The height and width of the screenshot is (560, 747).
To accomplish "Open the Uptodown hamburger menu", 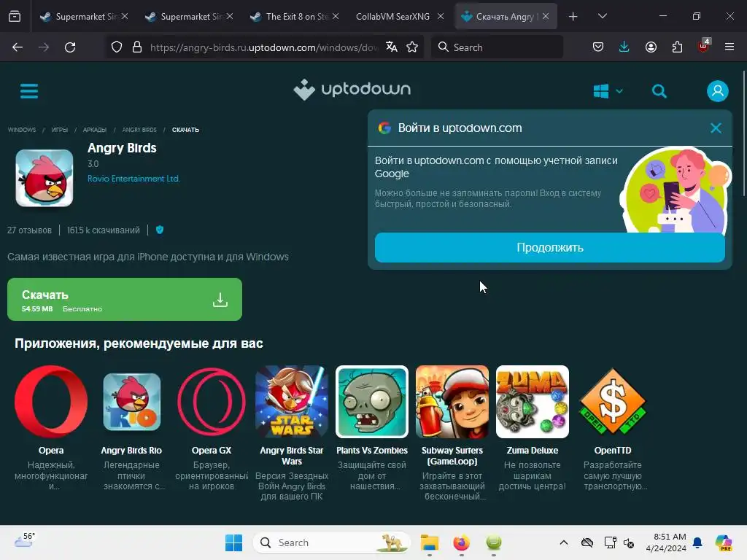I will [x=29, y=90].
